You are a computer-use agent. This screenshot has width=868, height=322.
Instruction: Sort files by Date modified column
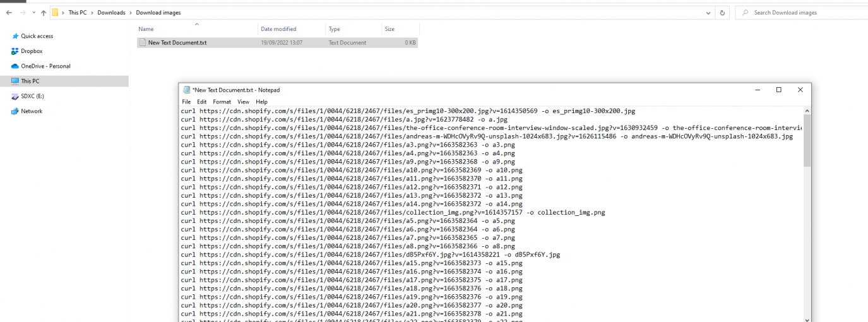tap(278, 29)
